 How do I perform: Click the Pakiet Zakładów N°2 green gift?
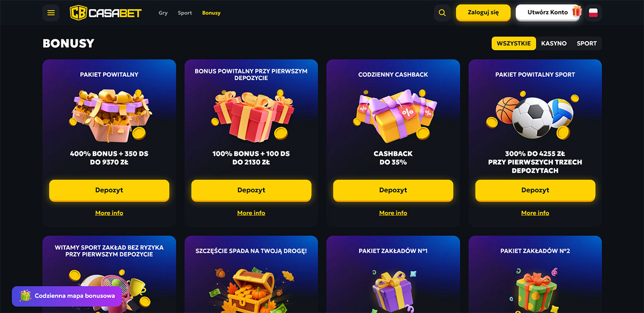535,292
